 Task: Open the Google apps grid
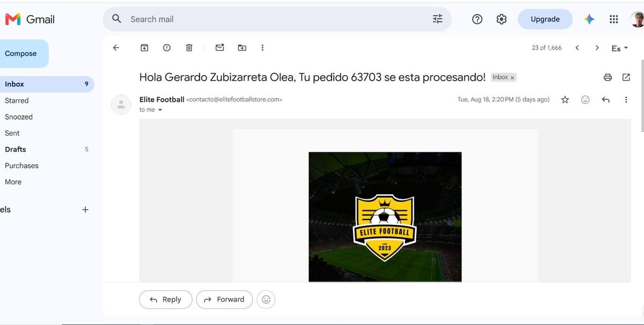[614, 19]
